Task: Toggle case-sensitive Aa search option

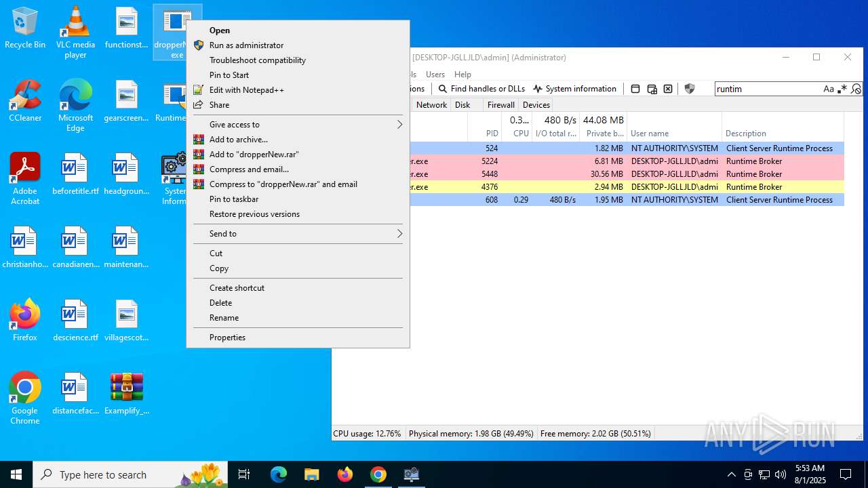Action: [829, 89]
